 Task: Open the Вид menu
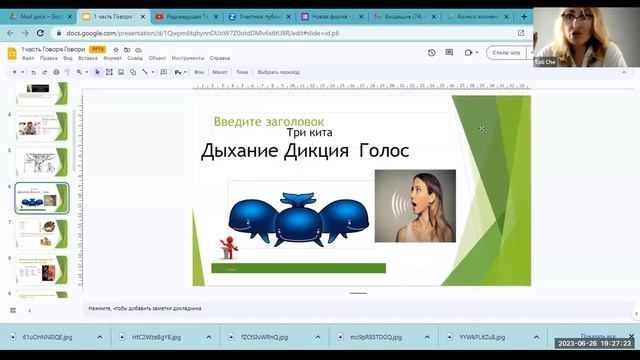tap(68, 58)
